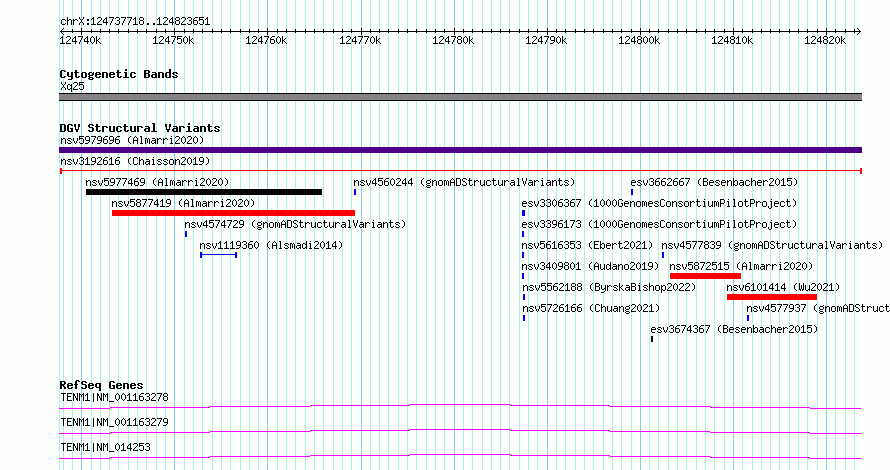Image resolution: width=890 pixels, height=470 pixels.
Task: Click the black esv3674367 variant marker
Action: click(652, 339)
